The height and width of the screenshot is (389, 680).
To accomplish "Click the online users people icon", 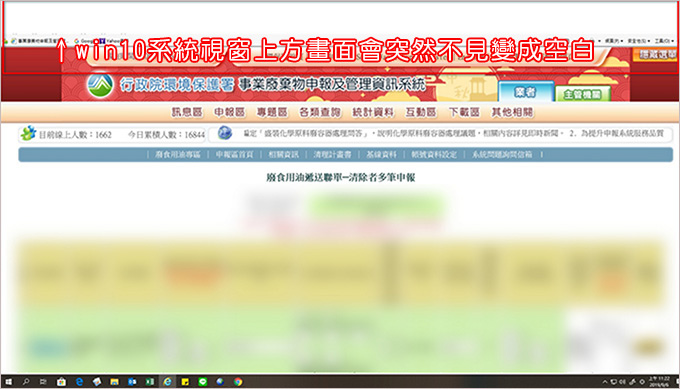I will tap(29, 134).
